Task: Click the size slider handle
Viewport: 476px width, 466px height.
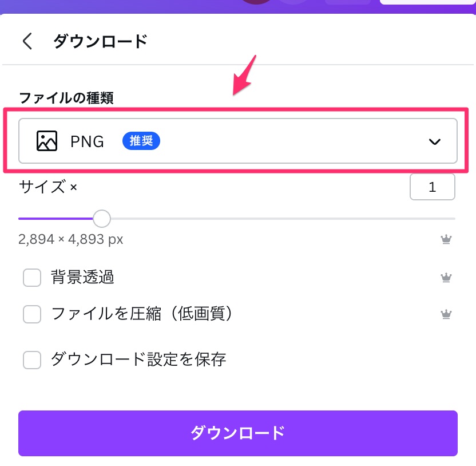Action: point(102,219)
